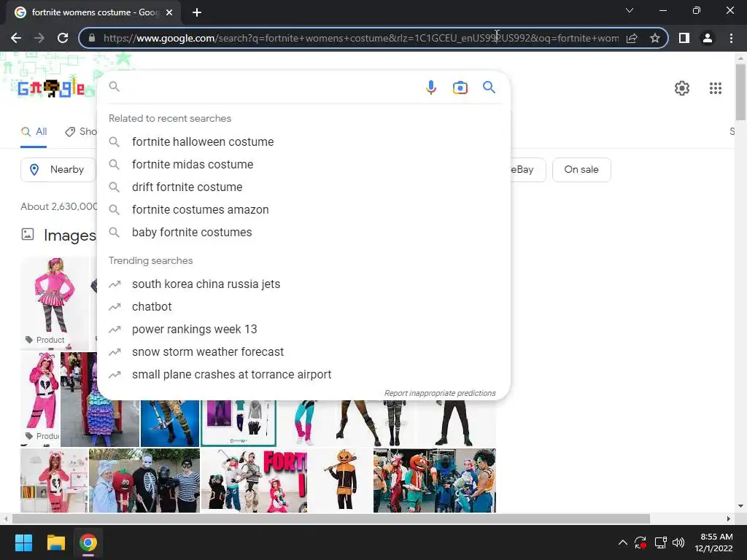Screen dimensions: 747x560
Task: Click Report inappropriate predictions link
Action: click(440, 393)
